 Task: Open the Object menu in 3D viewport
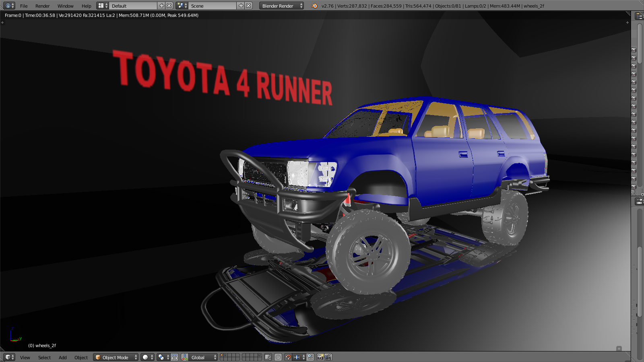click(81, 358)
